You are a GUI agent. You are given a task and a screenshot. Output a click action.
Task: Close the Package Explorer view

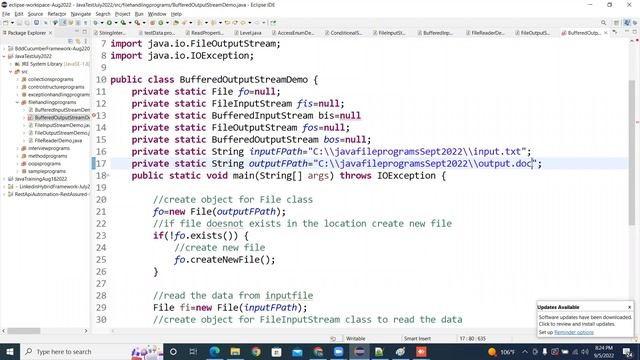[51, 33]
